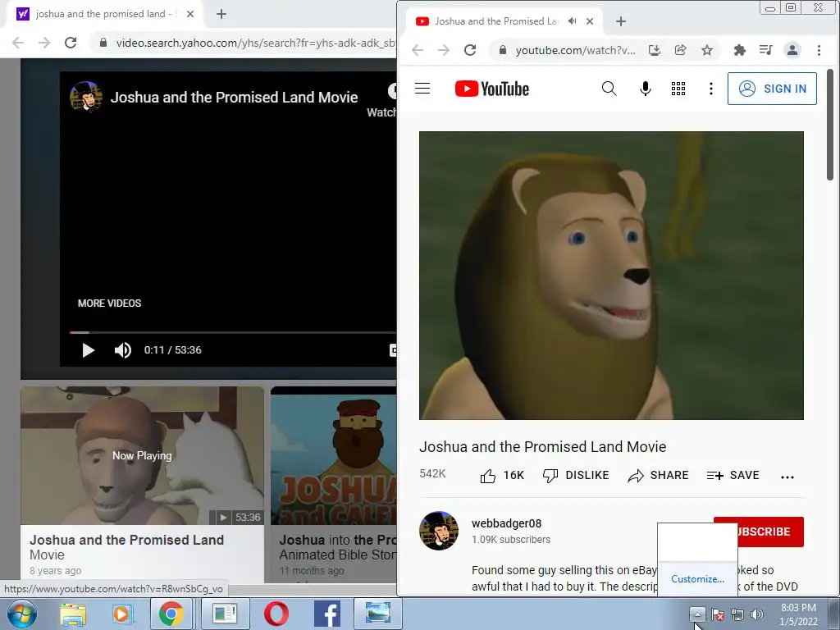Bookmark this tab with star icon
Screen dimensions: 840x630
[707, 50]
